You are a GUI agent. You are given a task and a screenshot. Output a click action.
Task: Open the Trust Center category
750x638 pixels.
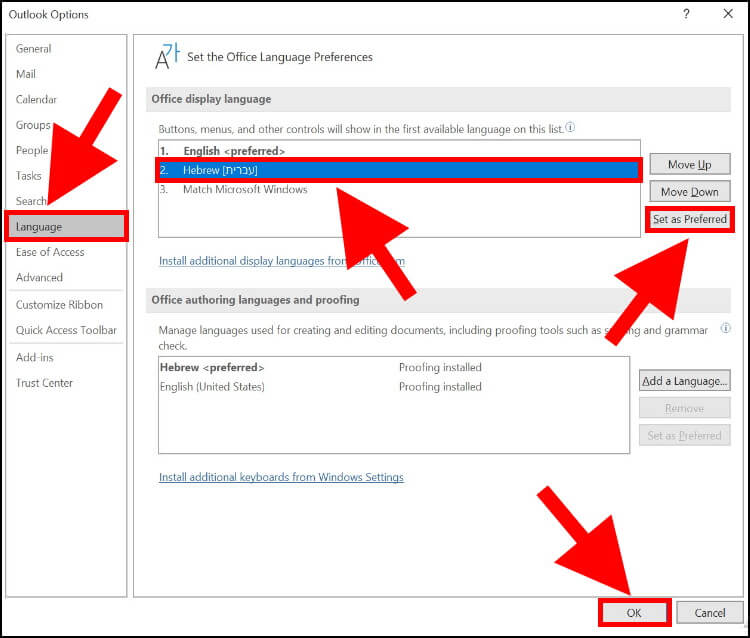click(44, 383)
